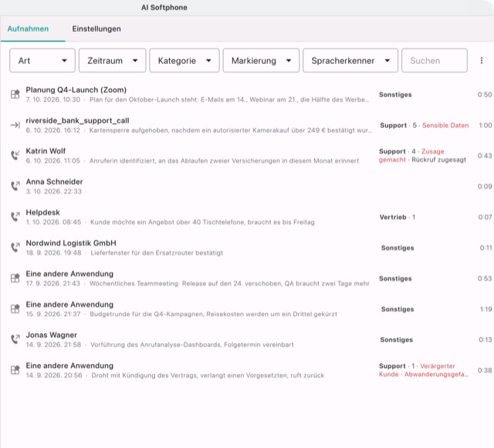This screenshot has height=448, width=494.
Task: Expand the Kategorie filter dropdown
Action: click(184, 60)
